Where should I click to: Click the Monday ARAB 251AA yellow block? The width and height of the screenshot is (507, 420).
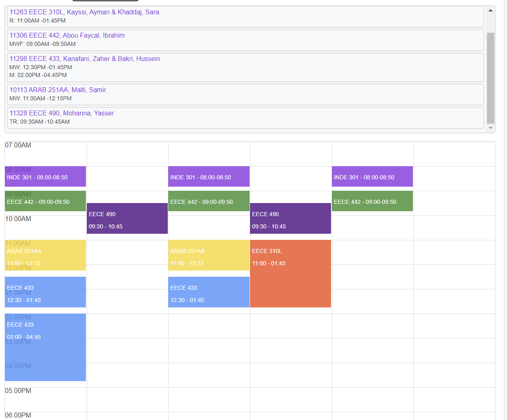[x=45, y=255]
